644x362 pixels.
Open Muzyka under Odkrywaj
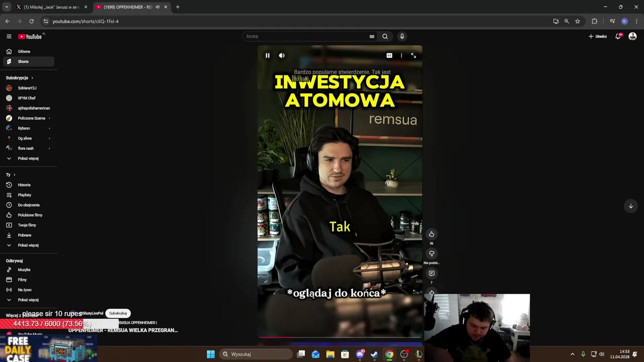click(28, 270)
